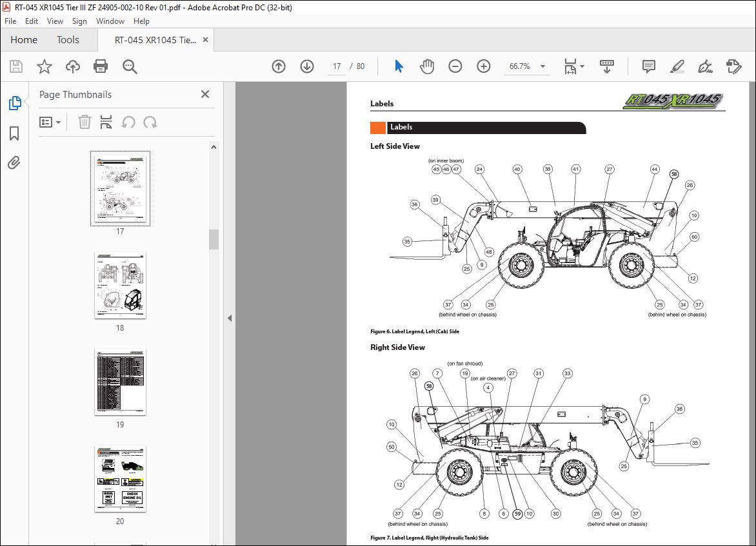Add a sticky note comment
The image size is (756, 546).
[649, 66]
